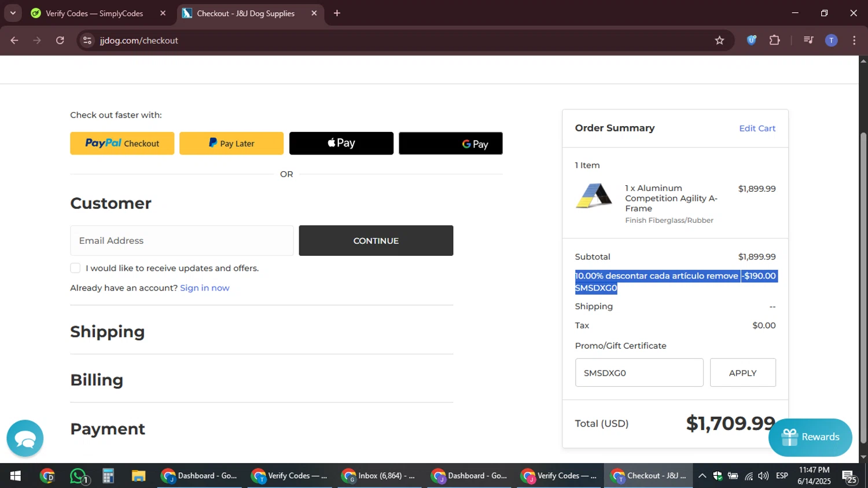868x488 pixels.
Task: Switch to Checkout - J&J taskbar window
Action: 649,476
